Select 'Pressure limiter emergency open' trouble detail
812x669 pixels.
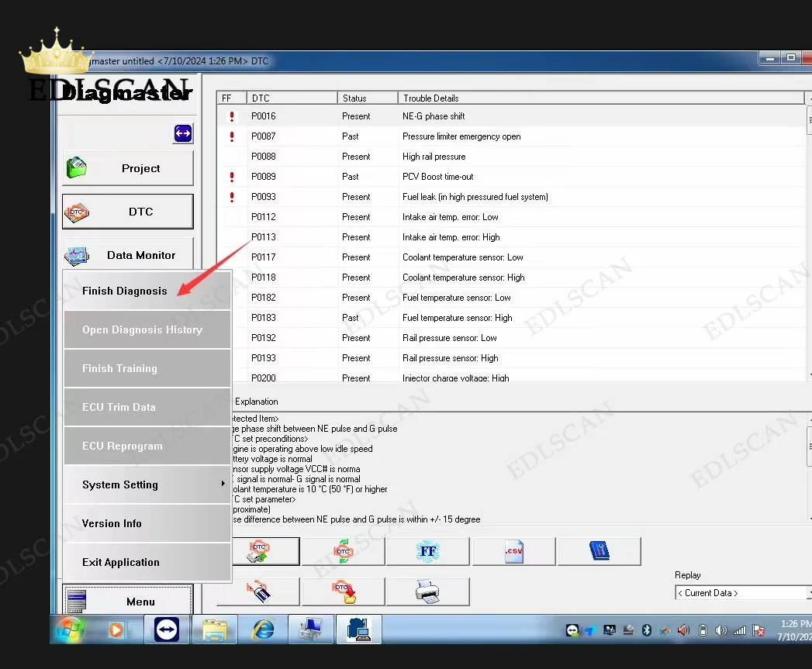pyautogui.click(x=461, y=136)
